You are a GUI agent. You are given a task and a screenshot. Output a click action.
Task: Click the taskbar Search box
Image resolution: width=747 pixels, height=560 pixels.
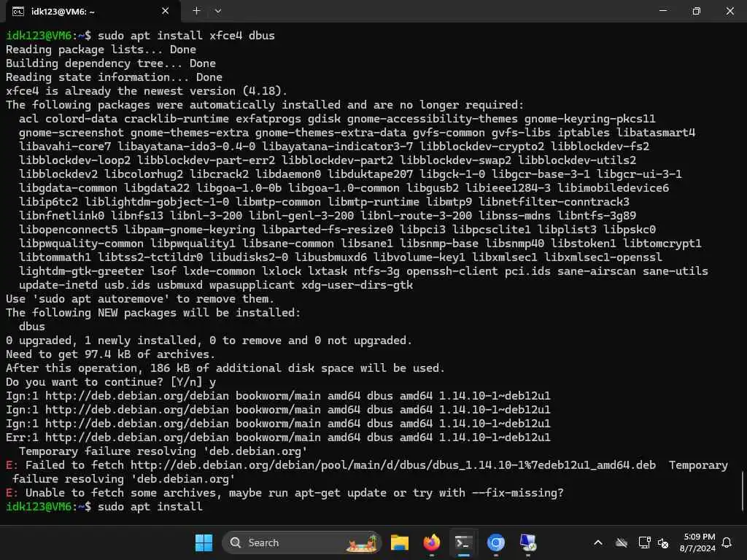point(301,542)
